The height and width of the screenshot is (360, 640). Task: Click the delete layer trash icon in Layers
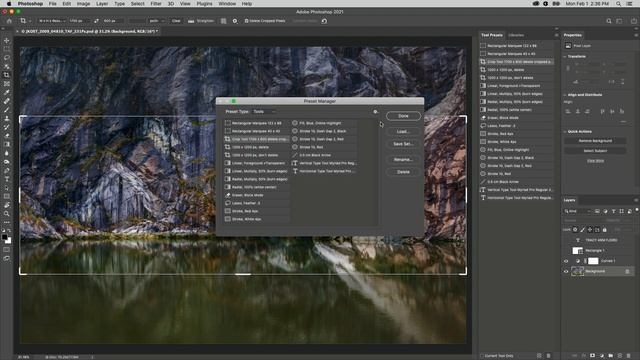click(629, 356)
